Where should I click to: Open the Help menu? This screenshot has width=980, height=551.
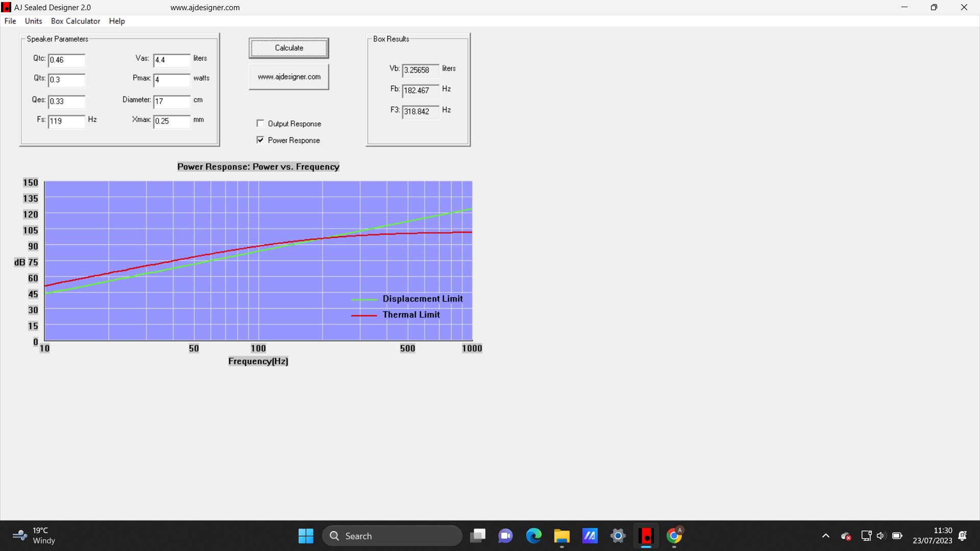click(x=117, y=21)
